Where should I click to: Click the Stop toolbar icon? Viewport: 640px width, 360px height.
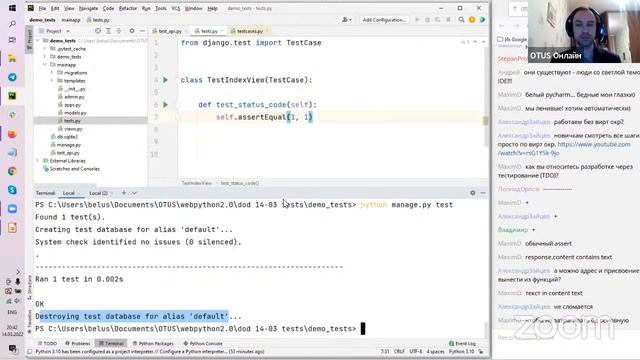[x=448, y=20]
